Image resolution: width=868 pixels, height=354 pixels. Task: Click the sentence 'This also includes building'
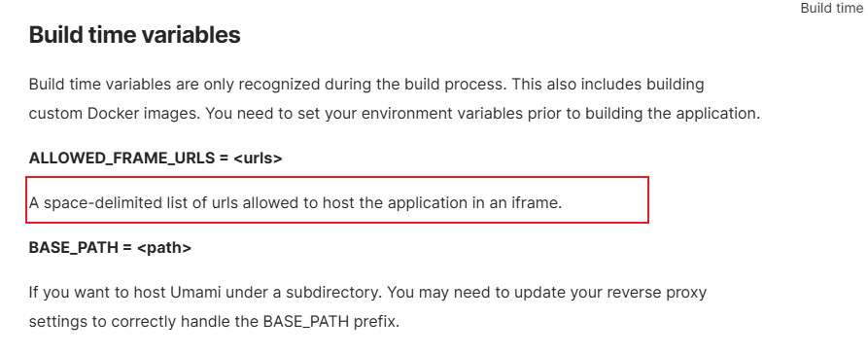608,85
